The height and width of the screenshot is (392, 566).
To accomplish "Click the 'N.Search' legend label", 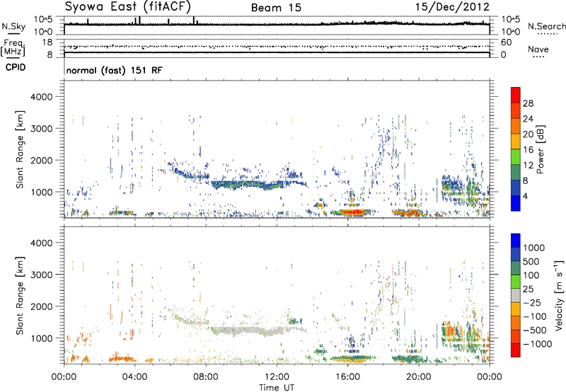I will click(x=547, y=26).
